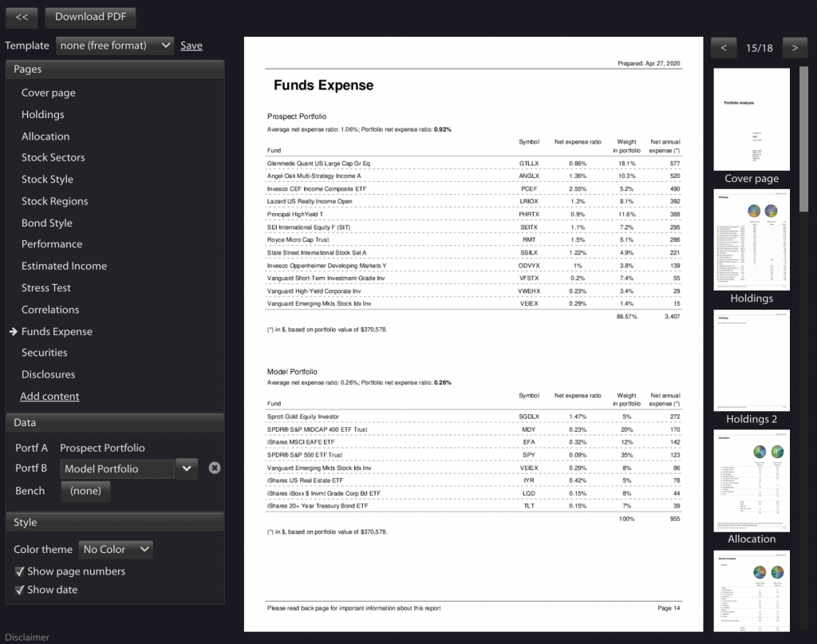Screen dimensions: 817x644
Task: Open the Cover page section
Action: (x=49, y=93)
